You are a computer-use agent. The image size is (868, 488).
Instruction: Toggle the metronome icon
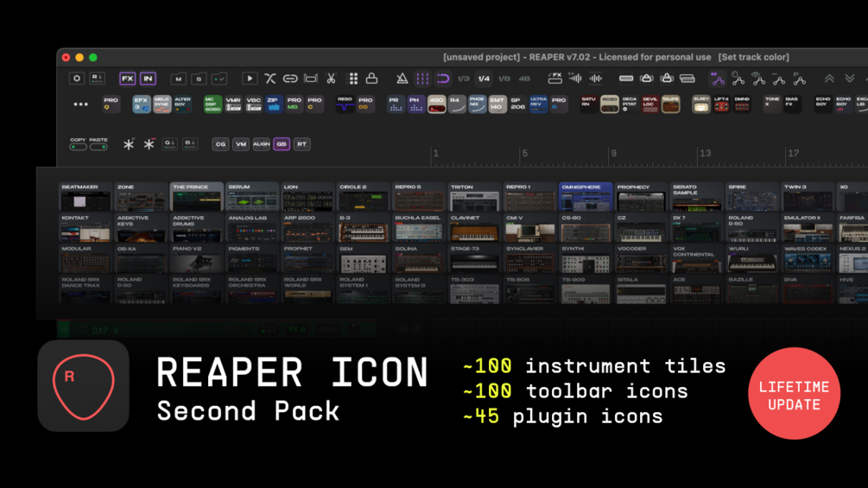(402, 79)
